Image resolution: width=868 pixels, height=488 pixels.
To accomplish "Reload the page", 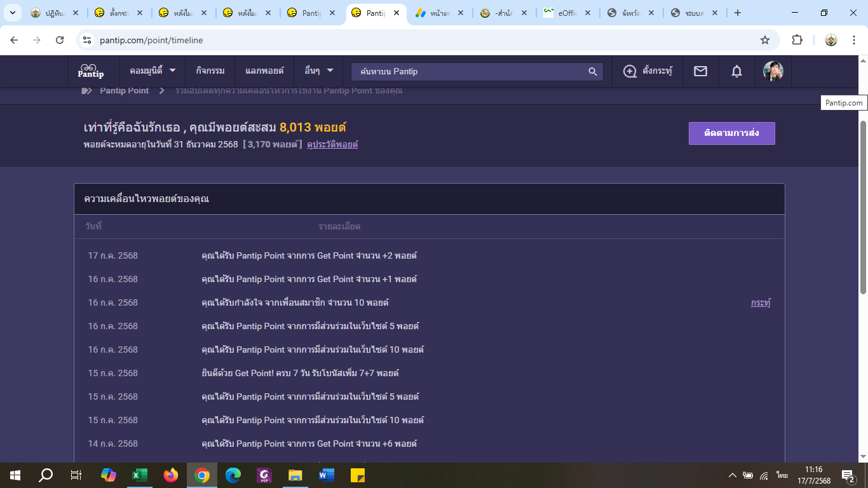I will (x=60, y=40).
